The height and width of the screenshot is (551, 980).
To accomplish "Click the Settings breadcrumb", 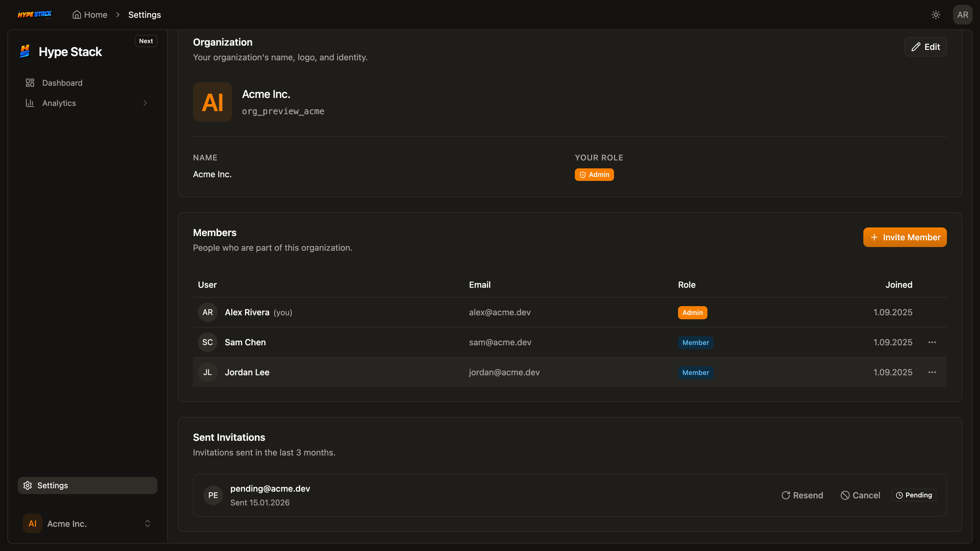I will tap(145, 14).
